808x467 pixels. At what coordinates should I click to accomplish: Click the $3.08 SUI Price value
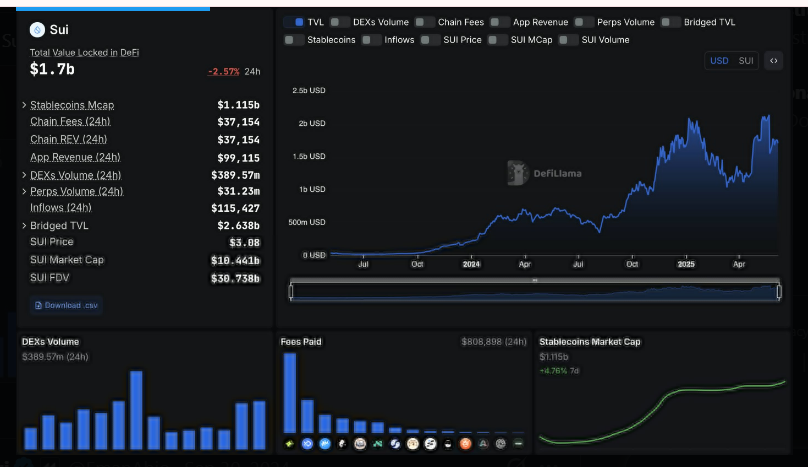(245, 242)
